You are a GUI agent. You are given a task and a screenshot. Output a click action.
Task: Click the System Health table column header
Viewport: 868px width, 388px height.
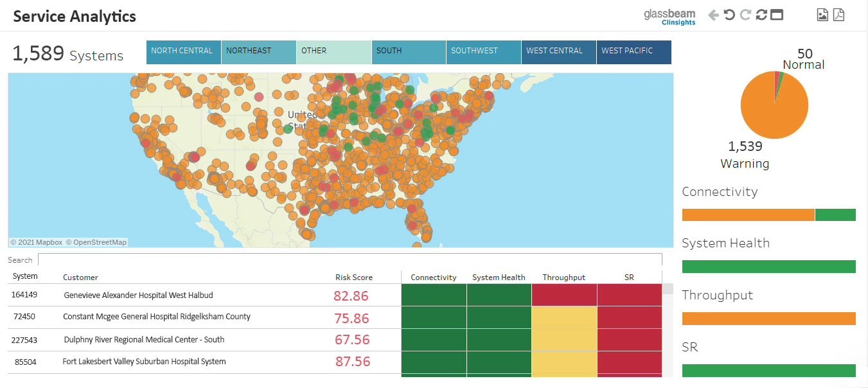[x=499, y=278]
